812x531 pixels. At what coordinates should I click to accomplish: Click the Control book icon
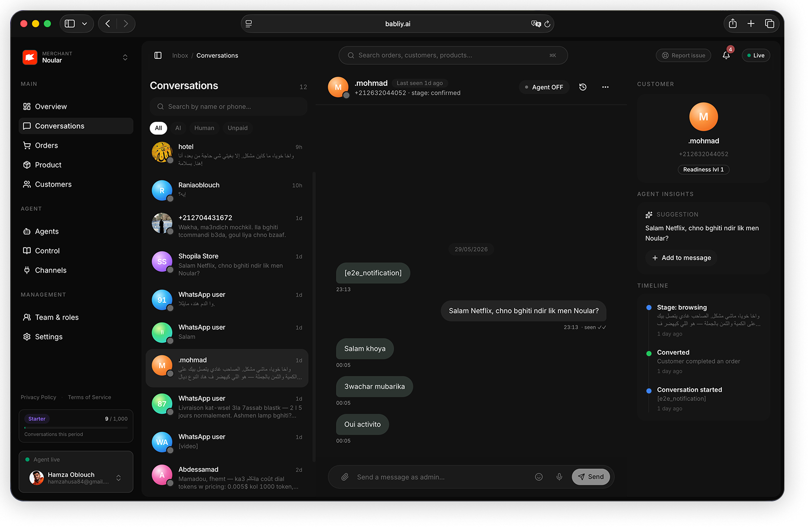coord(27,251)
